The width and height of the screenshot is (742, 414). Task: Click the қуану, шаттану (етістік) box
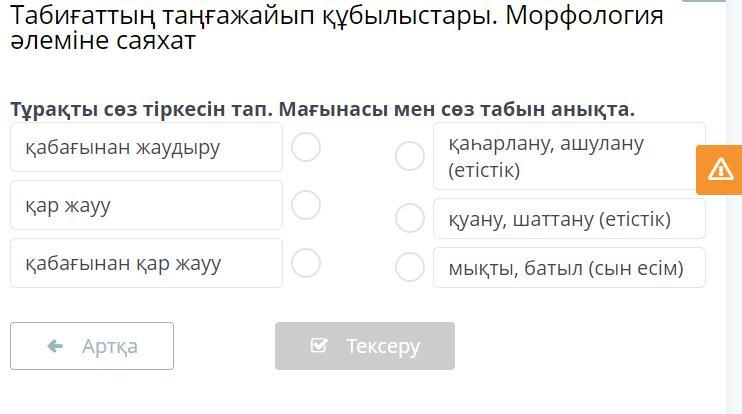tap(569, 219)
